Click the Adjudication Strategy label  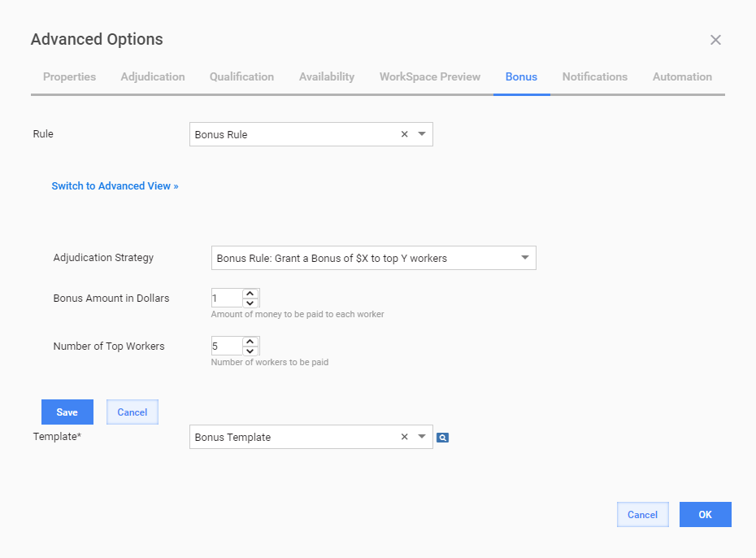coord(103,258)
